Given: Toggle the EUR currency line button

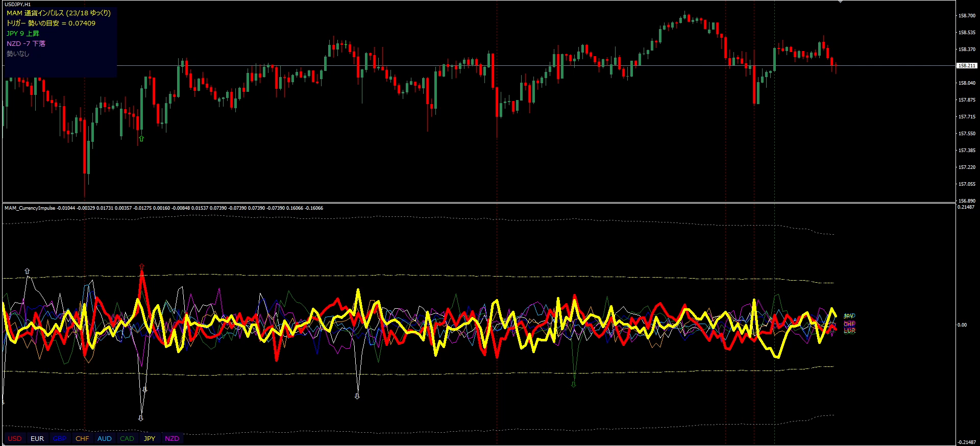Looking at the screenshot, I should click(37, 438).
